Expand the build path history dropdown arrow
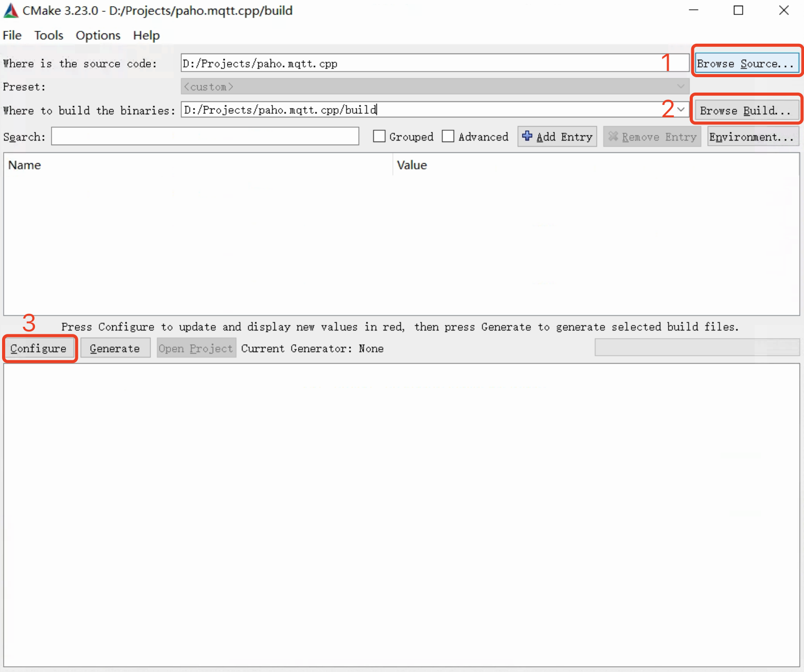Image resolution: width=804 pixels, height=672 pixels. tap(681, 110)
